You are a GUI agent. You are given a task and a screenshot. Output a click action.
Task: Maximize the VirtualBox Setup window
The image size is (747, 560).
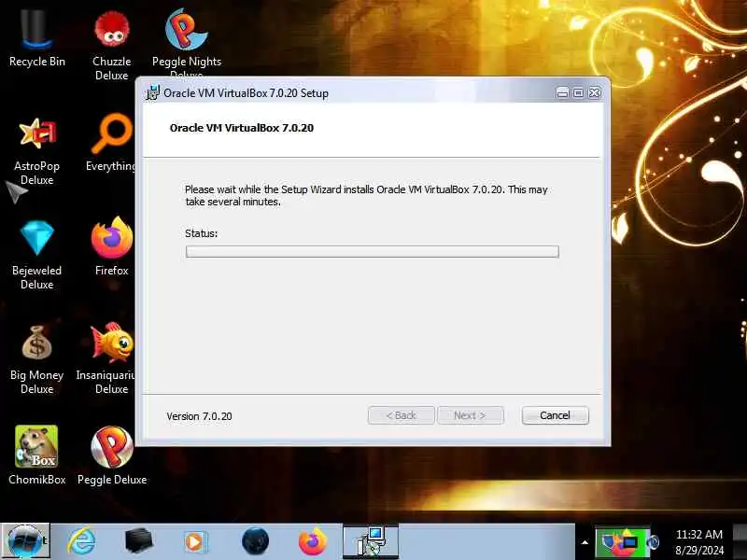click(578, 92)
